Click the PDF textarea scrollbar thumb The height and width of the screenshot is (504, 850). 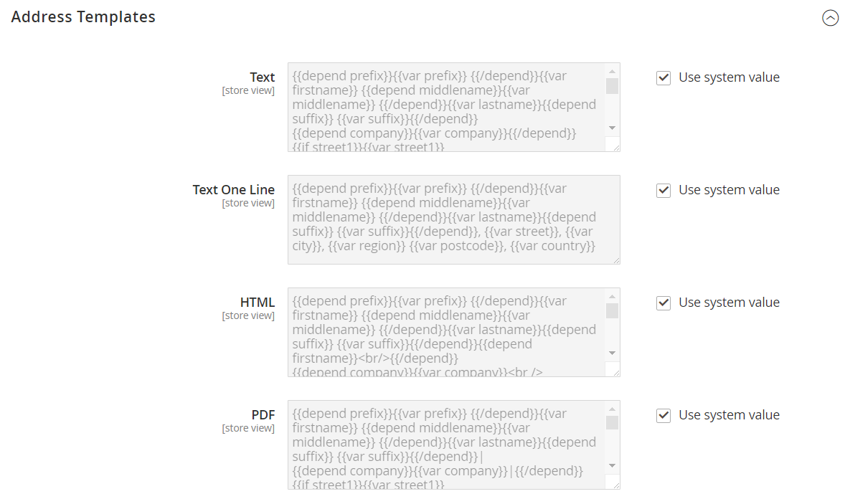(x=612, y=423)
